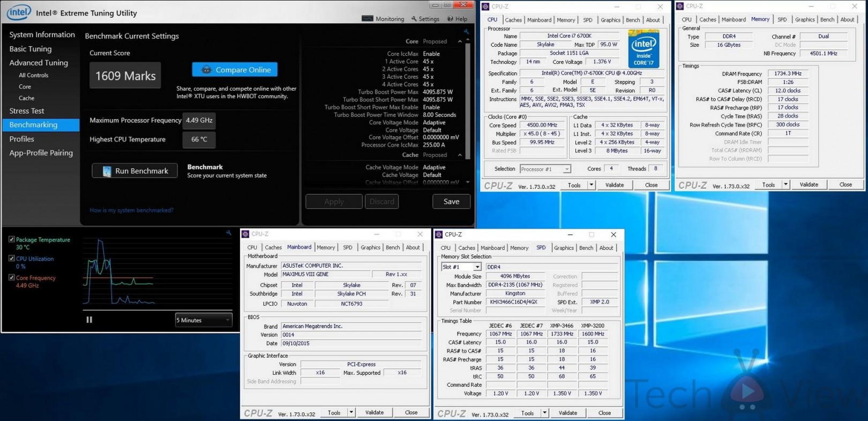The height and width of the screenshot is (421, 868).
Task: Switch to Graphics tab in CPU-Z Mainboard window
Action: coord(370,247)
